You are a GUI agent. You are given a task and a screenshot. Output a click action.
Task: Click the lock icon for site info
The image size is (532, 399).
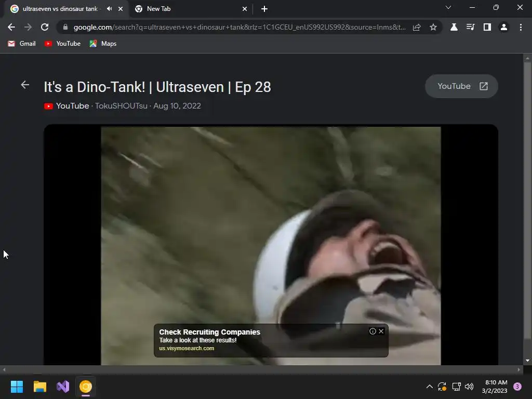(x=65, y=27)
